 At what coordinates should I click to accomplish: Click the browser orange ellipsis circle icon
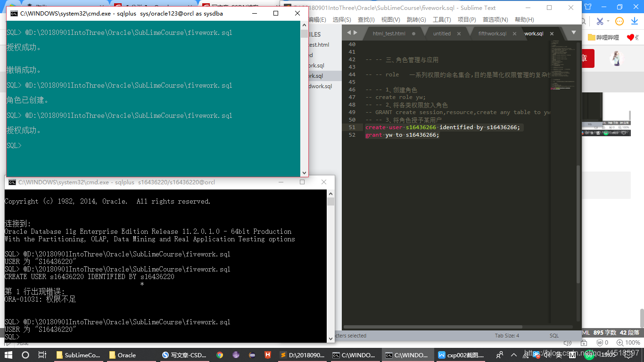pos(619,21)
